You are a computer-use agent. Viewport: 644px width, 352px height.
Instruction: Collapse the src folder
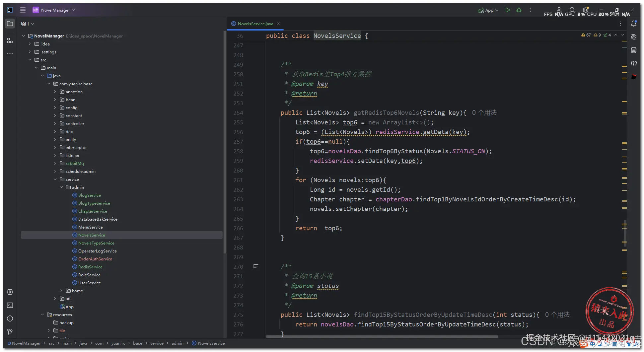[30, 60]
